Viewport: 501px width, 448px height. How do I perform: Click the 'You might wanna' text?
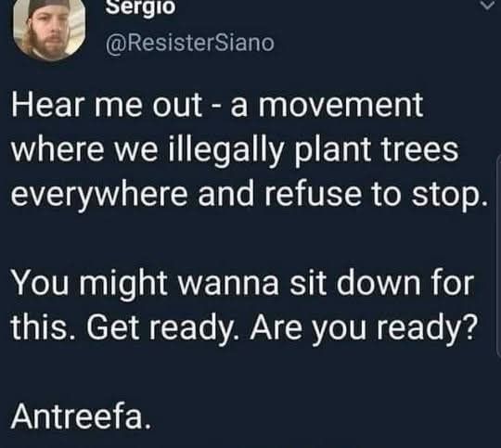pos(145,284)
